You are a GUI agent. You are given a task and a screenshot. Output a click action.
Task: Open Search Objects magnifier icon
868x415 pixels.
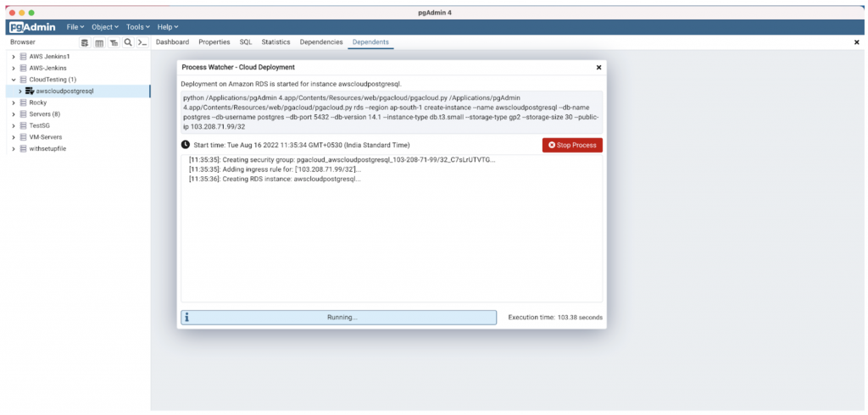pyautogui.click(x=128, y=42)
